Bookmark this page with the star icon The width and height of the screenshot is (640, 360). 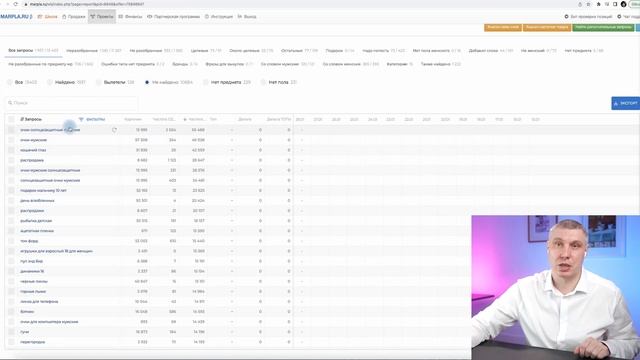point(588,4)
